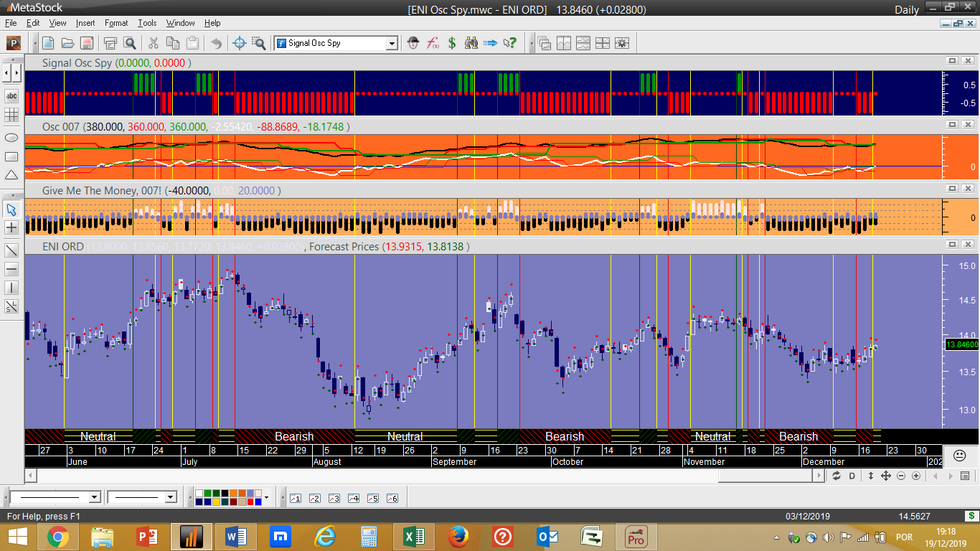This screenshot has width=980, height=551.
Task: Open The Explorer binoculars tool
Action: [x=471, y=43]
